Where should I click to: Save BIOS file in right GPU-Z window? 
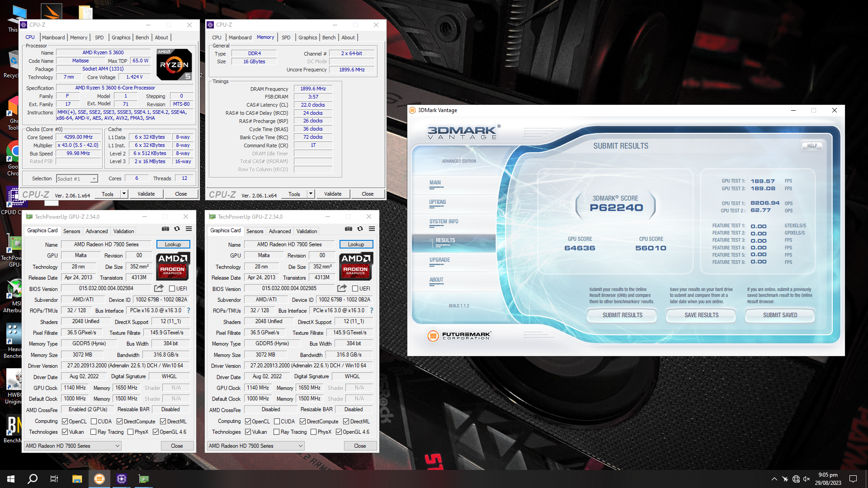point(342,288)
